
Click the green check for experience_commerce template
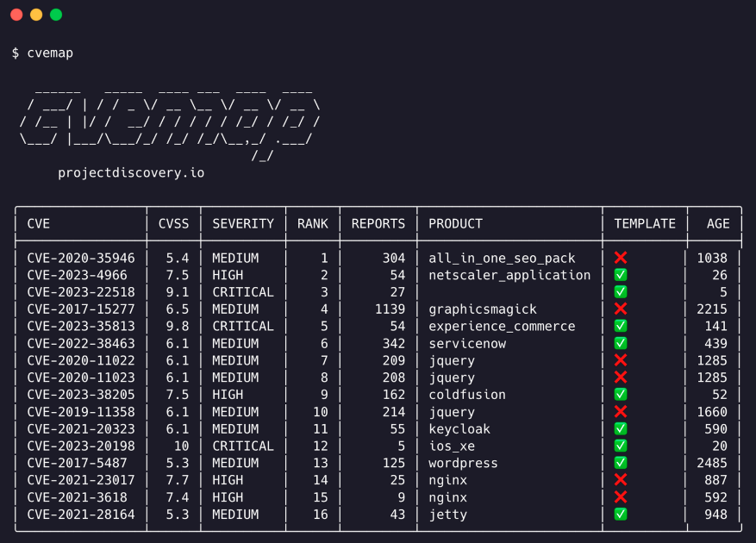tap(620, 326)
